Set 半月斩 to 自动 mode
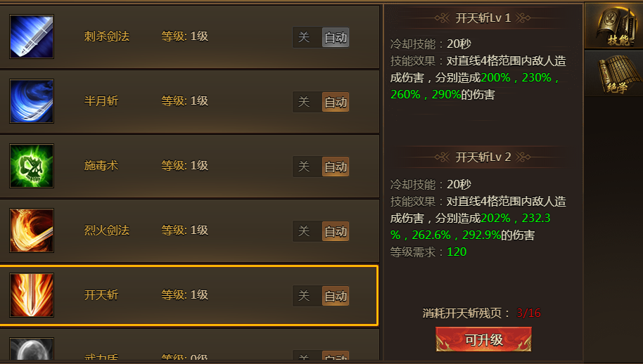The height and width of the screenshot is (364, 643). [x=336, y=102]
